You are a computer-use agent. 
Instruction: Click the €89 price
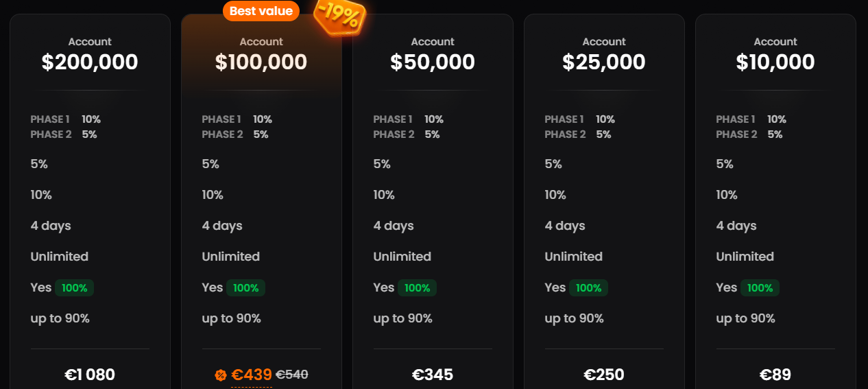[x=775, y=375]
